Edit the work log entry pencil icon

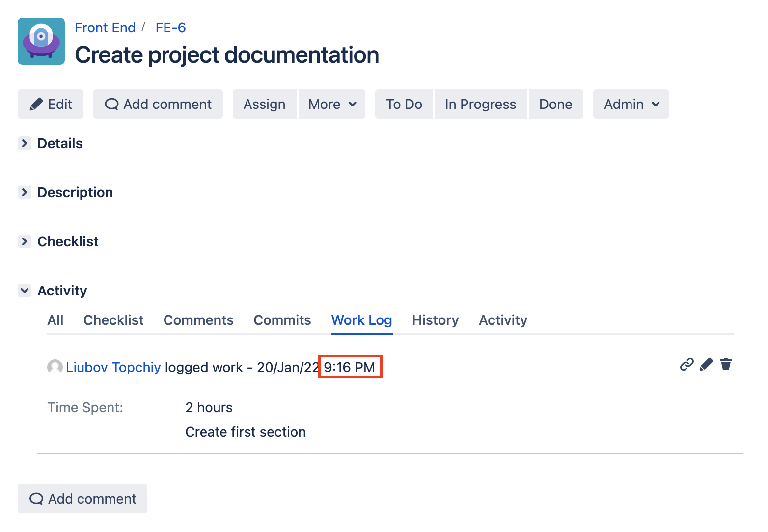coord(706,364)
